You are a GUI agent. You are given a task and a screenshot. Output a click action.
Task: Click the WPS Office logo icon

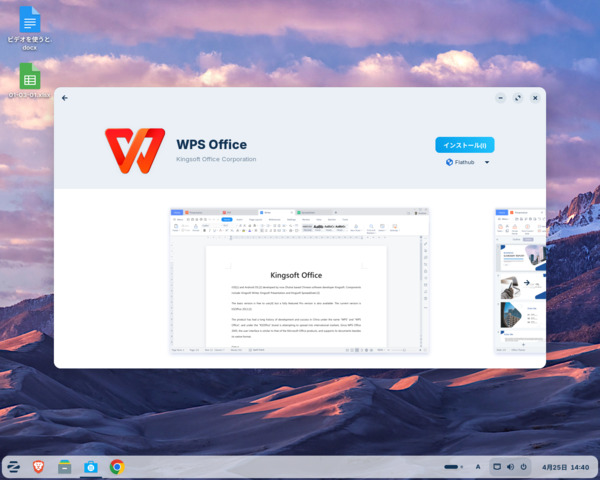click(x=135, y=151)
